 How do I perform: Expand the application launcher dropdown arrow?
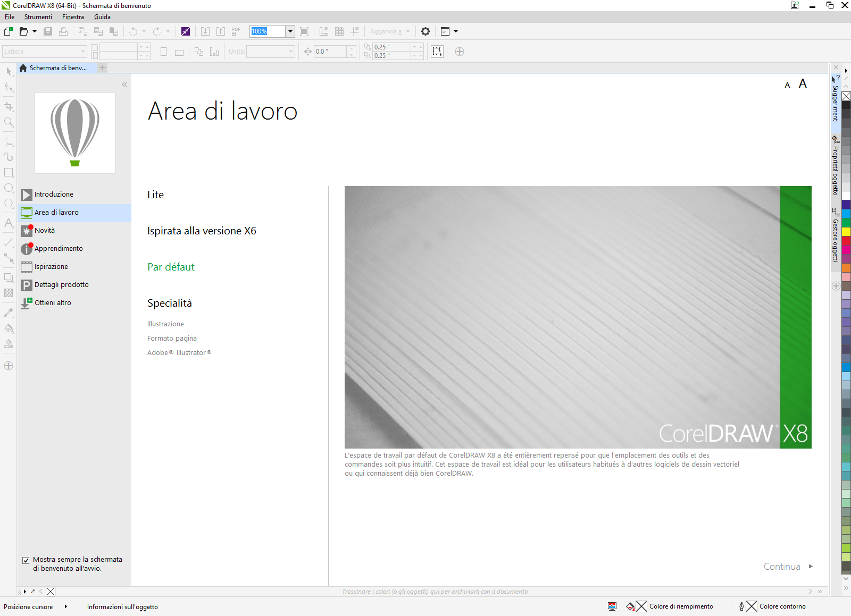coord(456,31)
